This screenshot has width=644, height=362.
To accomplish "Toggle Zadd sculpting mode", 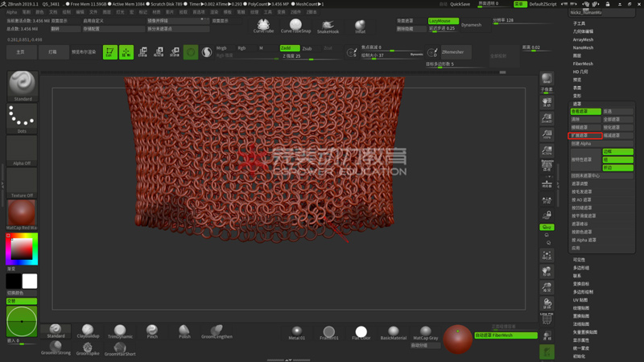I will 290,48.
